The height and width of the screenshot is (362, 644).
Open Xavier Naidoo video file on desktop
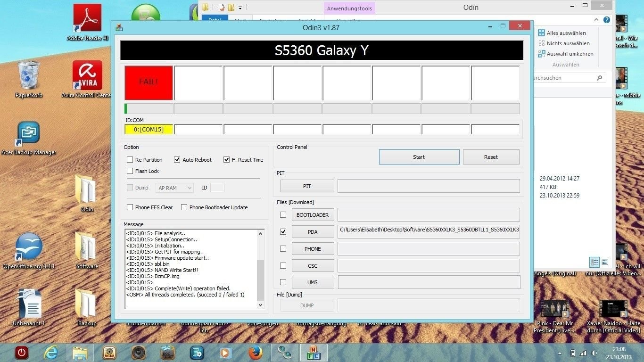coord(613,316)
